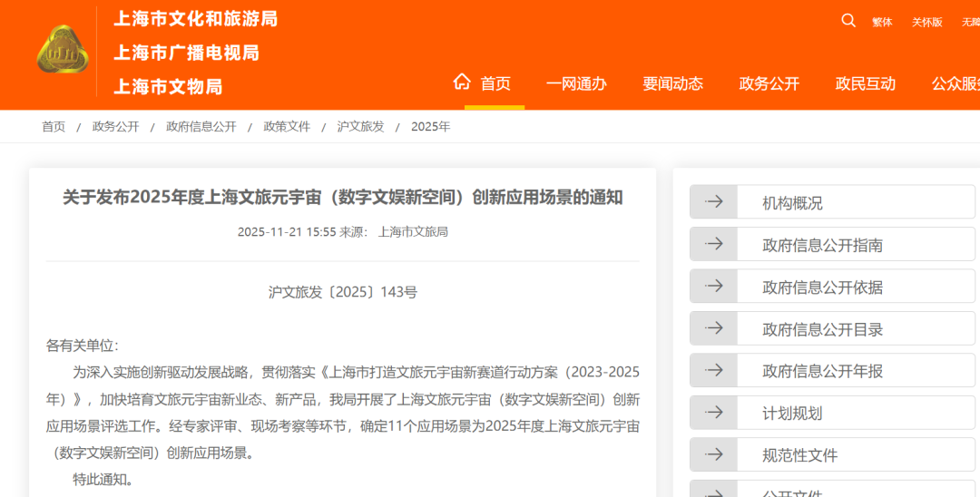Click the arrow icon beside 政府信息公开指南

pos(714,243)
